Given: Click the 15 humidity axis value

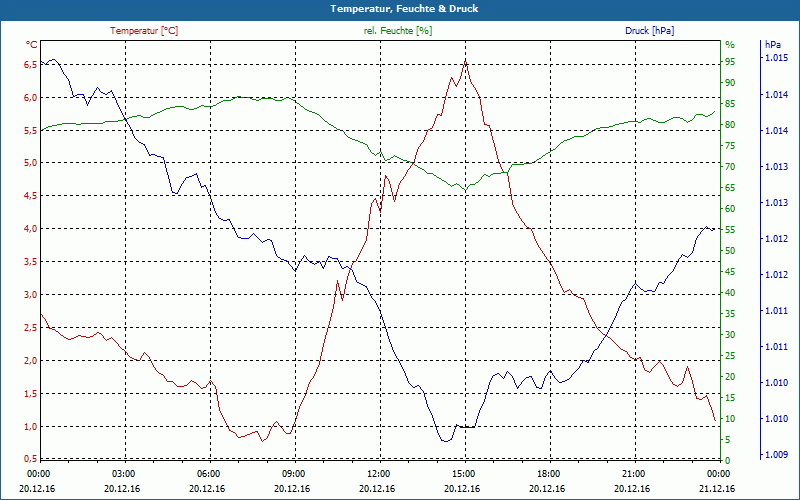Looking at the screenshot, I should pos(730,398).
